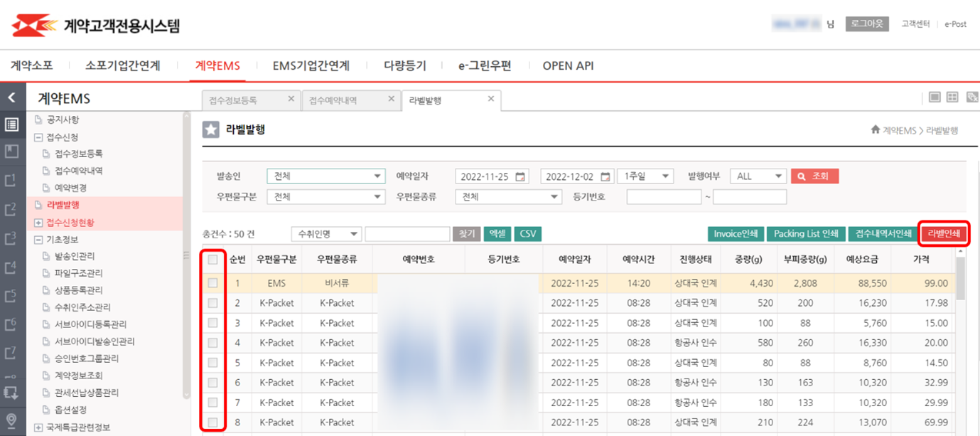Switch to single-pane view layout icon
The width and height of the screenshot is (980, 436).
[935, 97]
